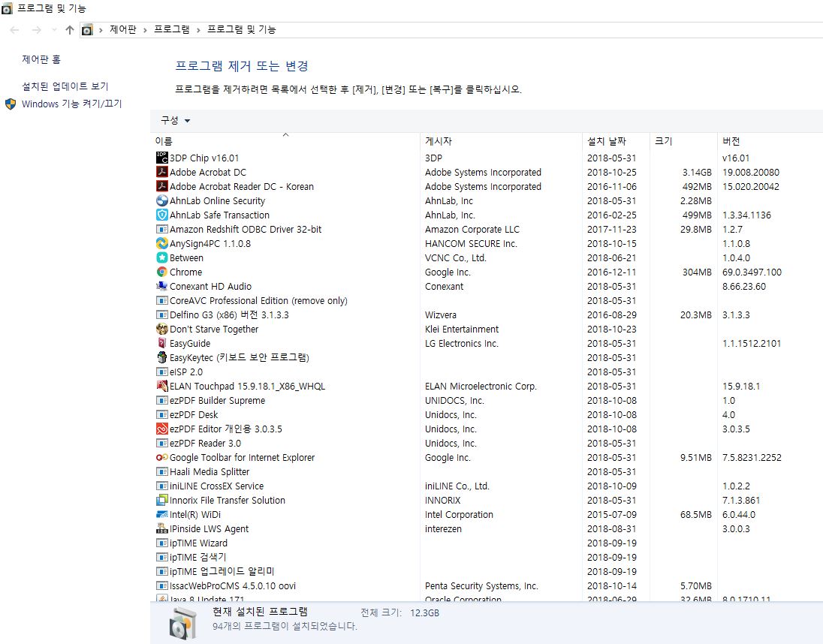Click the Chrome icon in program list
Viewport: 823px width, 644px height.
coord(161,272)
